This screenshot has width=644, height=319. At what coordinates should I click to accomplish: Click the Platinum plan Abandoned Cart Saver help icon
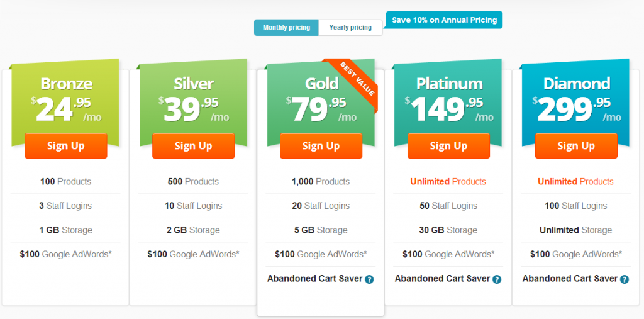pyautogui.click(x=497, y=279)
